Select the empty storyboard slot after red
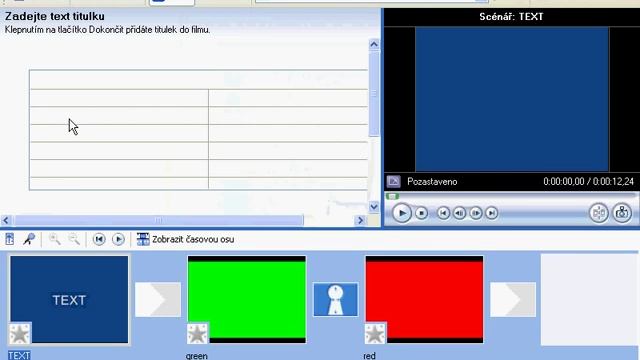640x360 pixels. pos(589,300)
